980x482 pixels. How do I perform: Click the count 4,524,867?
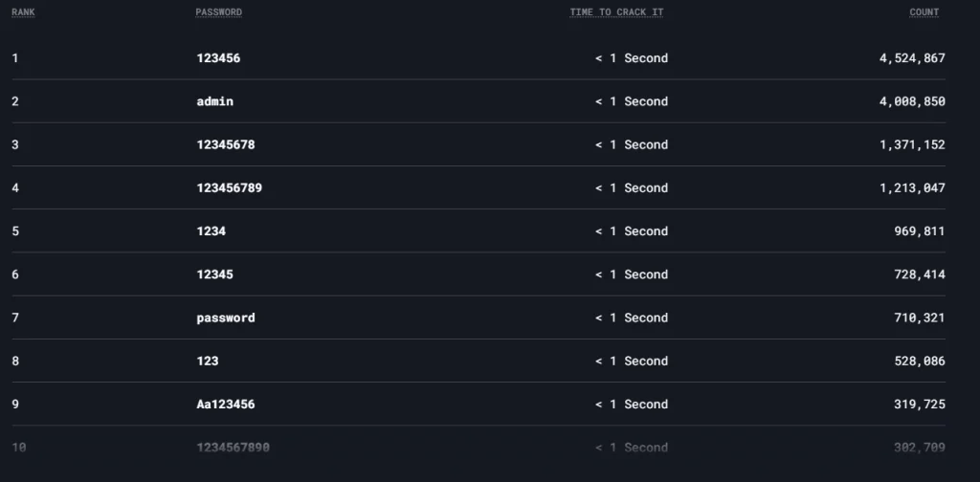[x=912, y=58]
